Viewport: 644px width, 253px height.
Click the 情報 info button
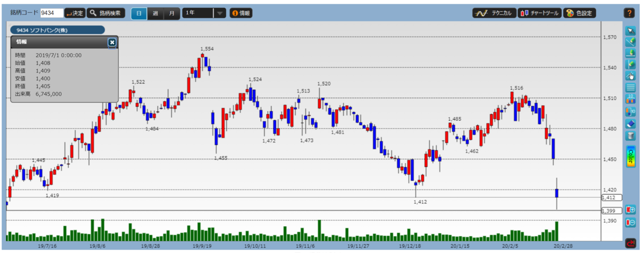pos(240,13)
